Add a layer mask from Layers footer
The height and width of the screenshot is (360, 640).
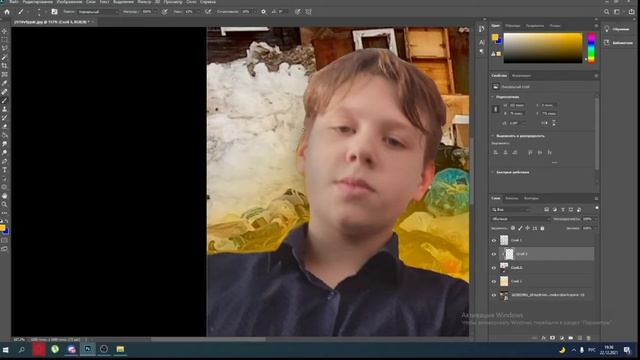(x=553, y=338)
